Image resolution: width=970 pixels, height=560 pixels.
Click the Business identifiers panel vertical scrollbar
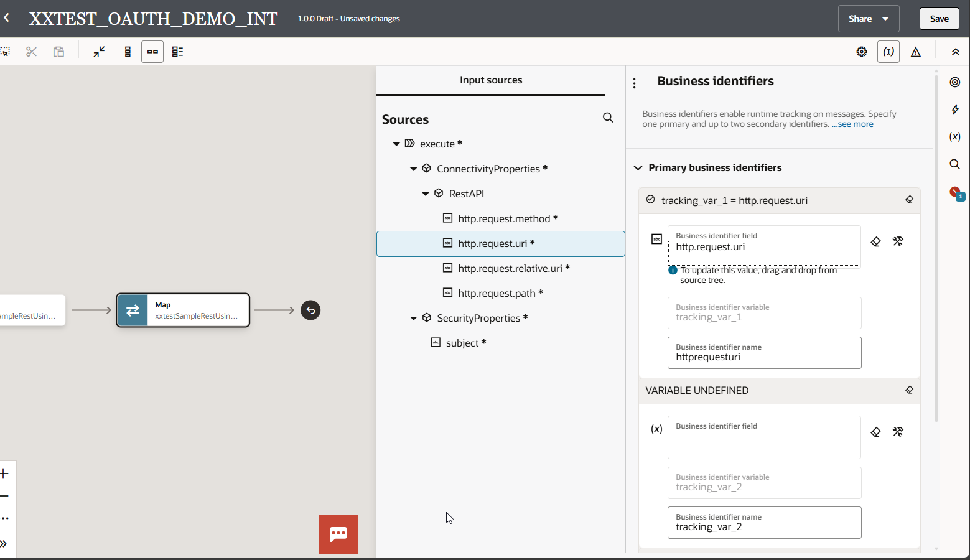pyautogui.click(x=936, y=249)
